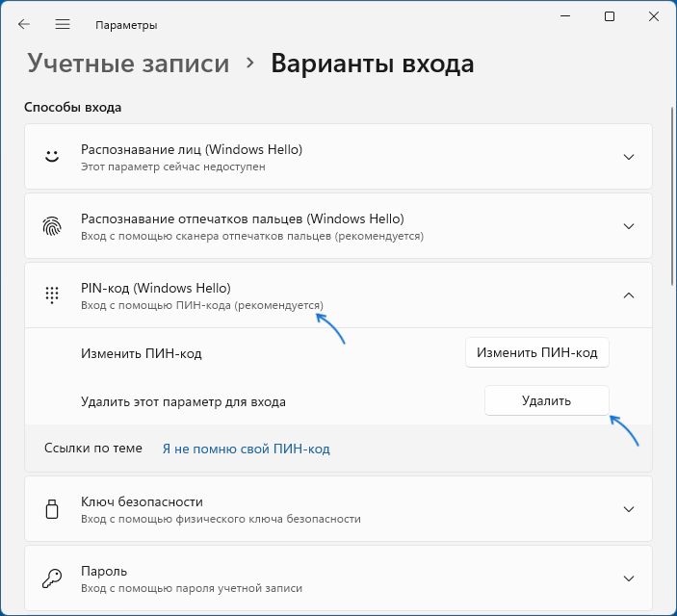
Task: Expand the Ключ безопасности chevron
Action: [629, 509]
